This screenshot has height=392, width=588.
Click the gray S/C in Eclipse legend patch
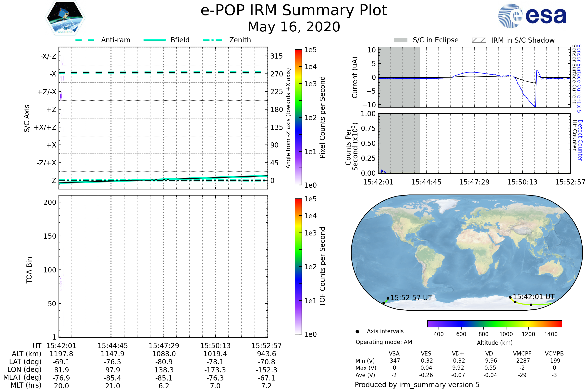(x=400, y=40)
